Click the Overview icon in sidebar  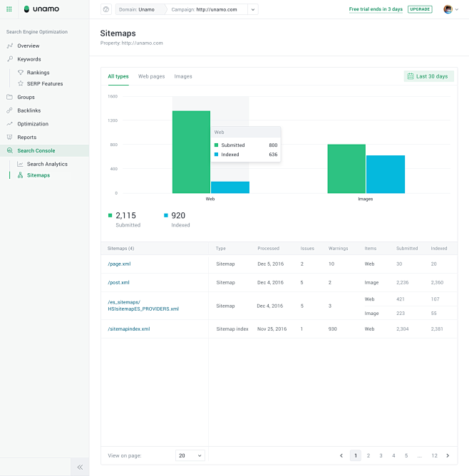pos(10,46)
